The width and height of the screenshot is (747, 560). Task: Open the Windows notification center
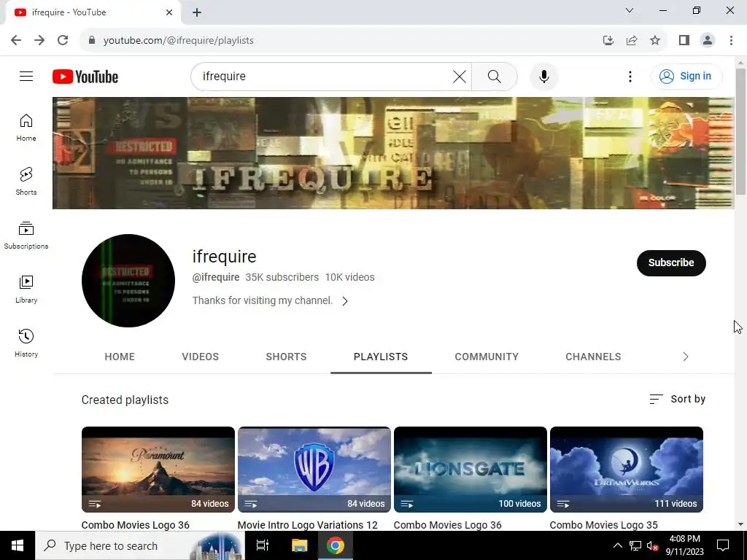pyautogui.click(x=723, y=545)
